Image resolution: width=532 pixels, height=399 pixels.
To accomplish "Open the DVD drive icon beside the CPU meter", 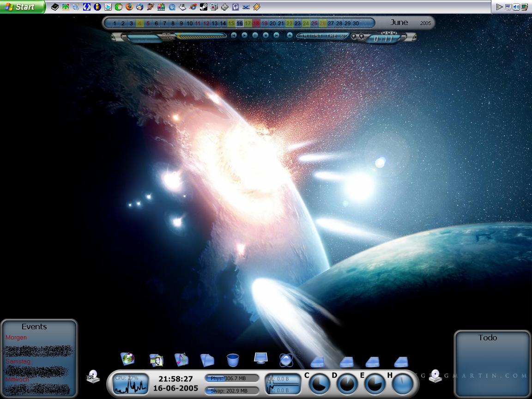I will (93, 377).
